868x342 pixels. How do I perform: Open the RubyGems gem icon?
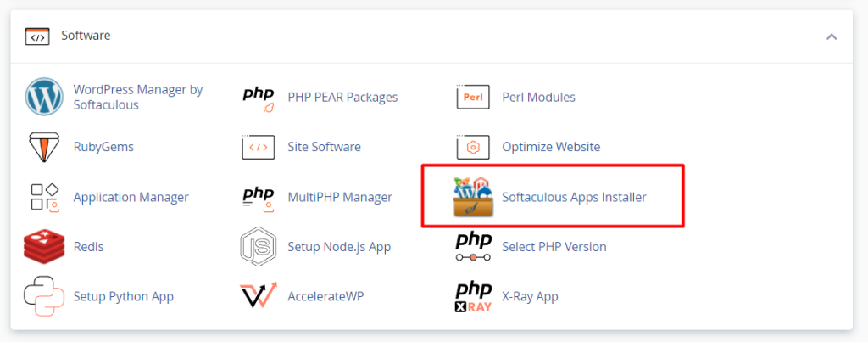click(x=44, y=147)
